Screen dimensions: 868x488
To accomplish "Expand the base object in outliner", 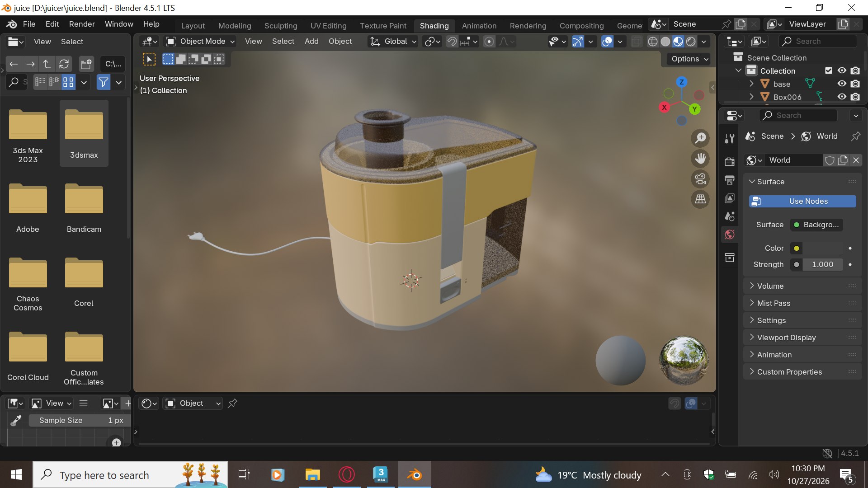I will (x=751, y=84).
